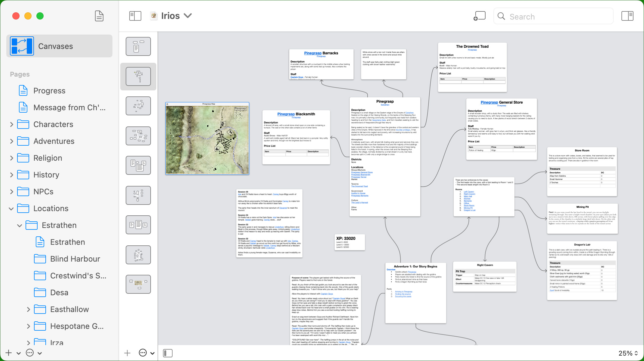Expand the Easthallow folder
This screenshot has width=644, height=361.
point(28,309)
